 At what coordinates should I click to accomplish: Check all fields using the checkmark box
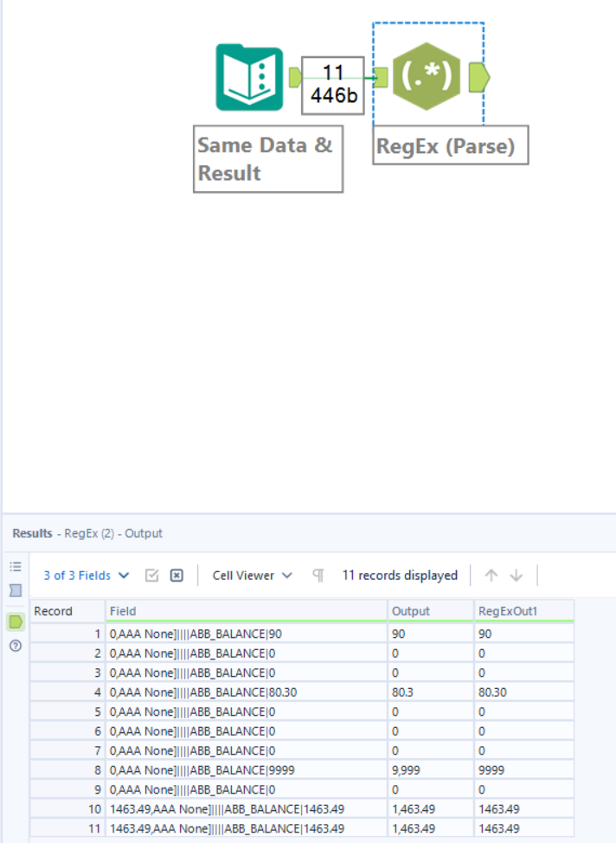(x=152, y=576)
